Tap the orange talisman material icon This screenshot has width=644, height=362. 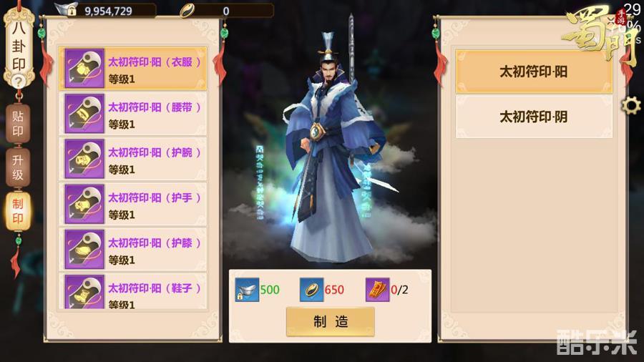[377, 290]
